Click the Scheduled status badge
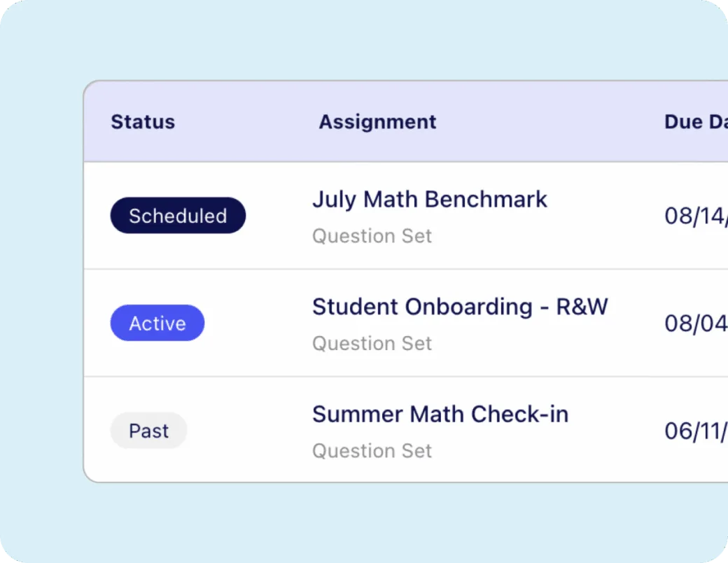 178,216
